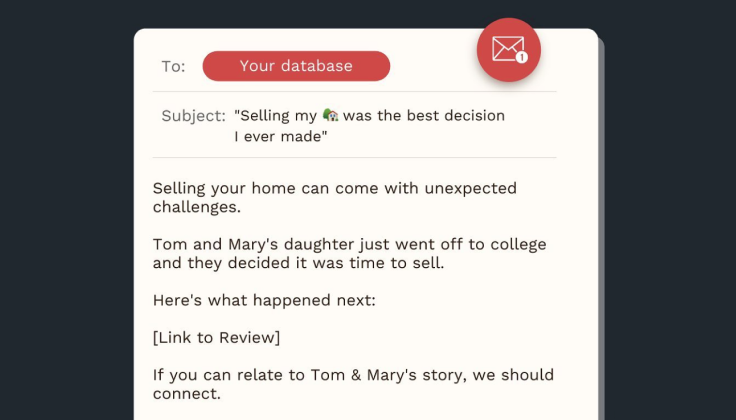Click the word "challenges." in the body
Image resolution: width=736 pixels, height=420 pixels.
click(197, 207)
